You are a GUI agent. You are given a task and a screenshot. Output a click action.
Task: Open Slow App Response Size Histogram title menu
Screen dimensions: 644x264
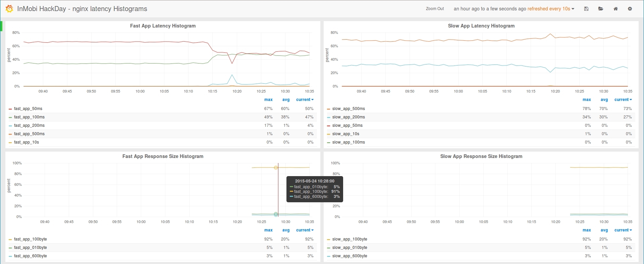click(481, 156)
